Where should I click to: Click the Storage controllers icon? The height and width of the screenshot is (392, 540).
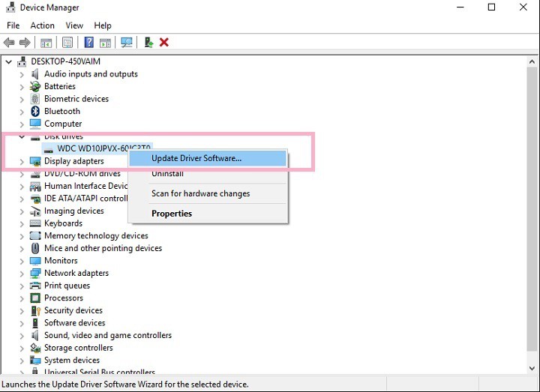click(35, 348)
